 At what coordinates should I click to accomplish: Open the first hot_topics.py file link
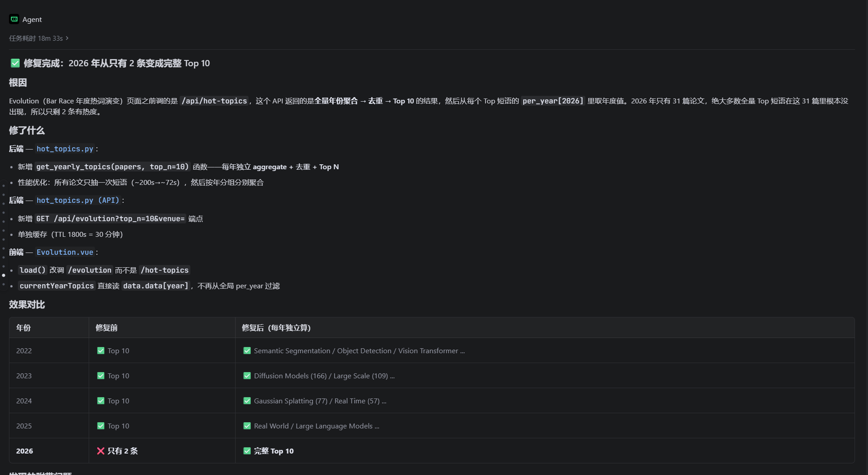point(65,149)
